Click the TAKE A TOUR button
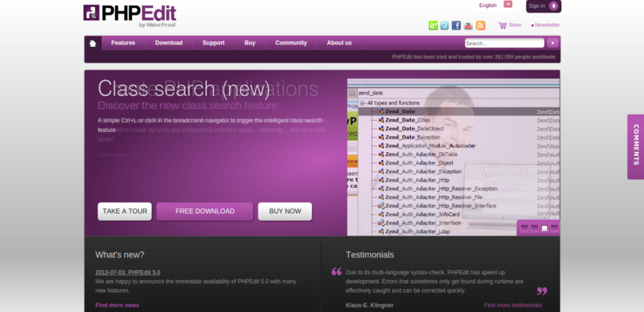Viewport: 644px width, 312px height. [125, 211]
